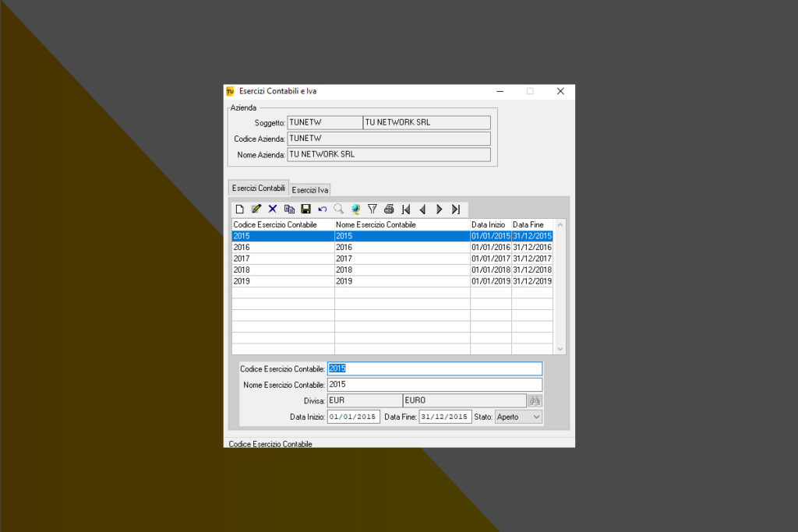Click the Nome Esercizio Contabile input field

click(x=435, y=385)
